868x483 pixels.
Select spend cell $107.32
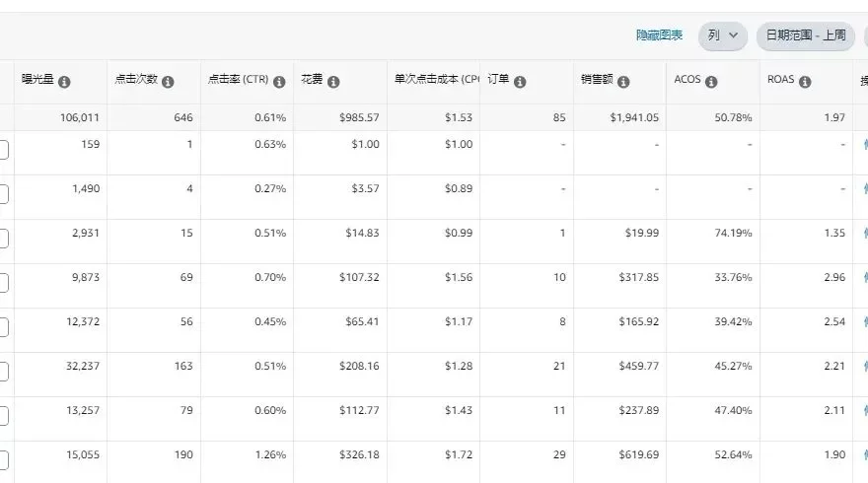tap(359, 277)
